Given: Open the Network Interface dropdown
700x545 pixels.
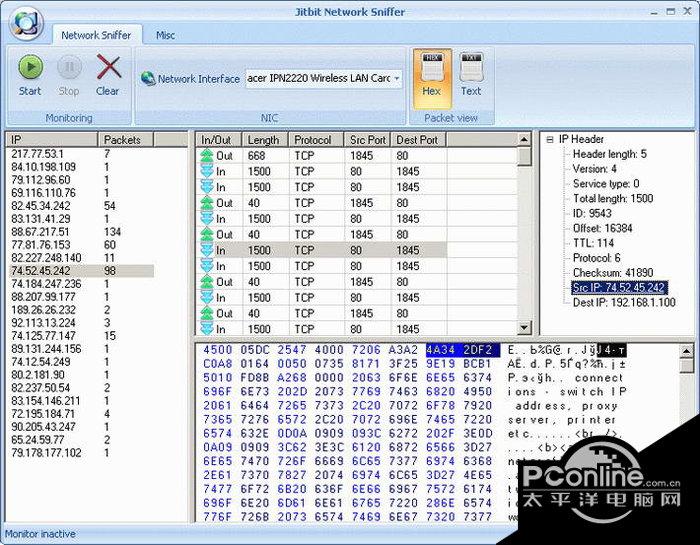Looking at the screenshot, I should click(396, 79).
